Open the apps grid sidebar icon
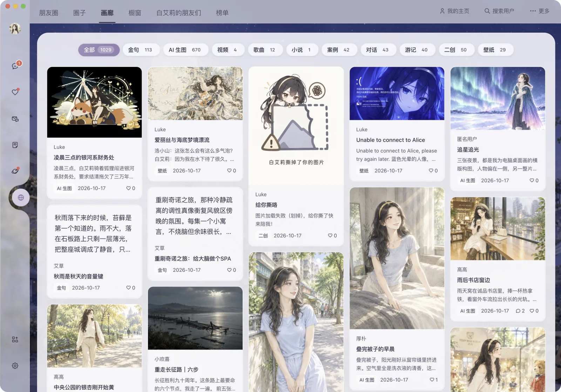Screen dimensions: 561x392 [15, 339]
